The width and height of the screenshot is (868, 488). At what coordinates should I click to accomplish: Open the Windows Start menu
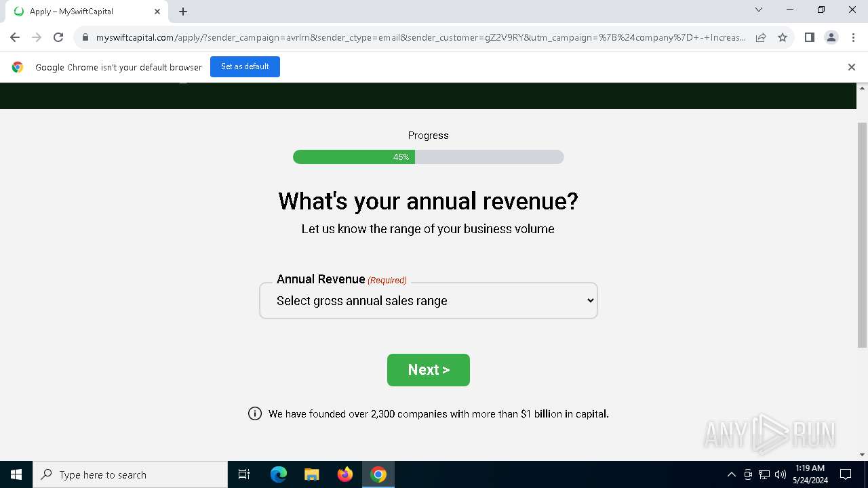(16, 474)
